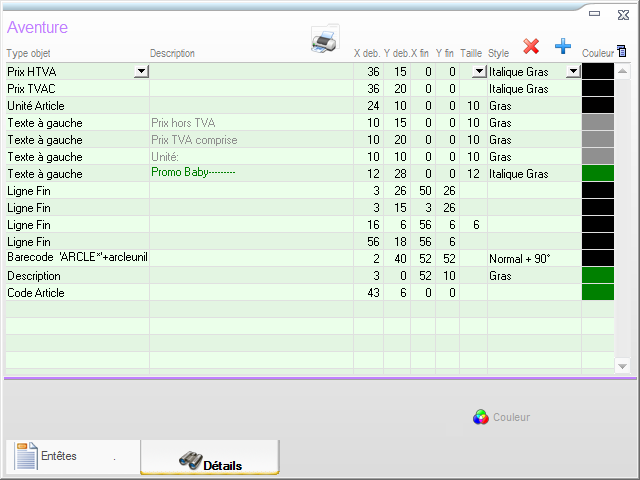640x480 pixels.
Task: Select the Code Article row
Action: click(76, 293)
